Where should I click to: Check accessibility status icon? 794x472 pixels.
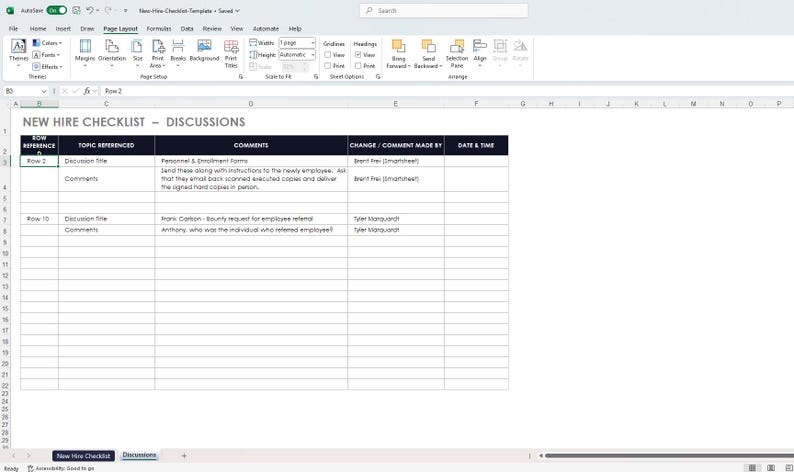tap(30, 468)
